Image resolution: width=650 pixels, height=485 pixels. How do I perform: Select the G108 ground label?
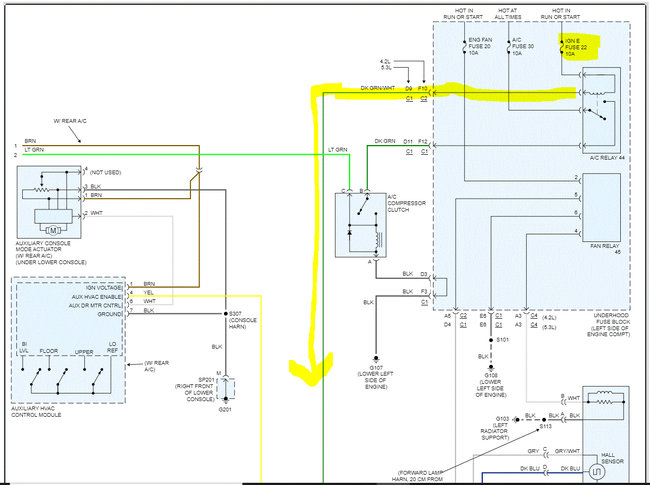coord(490,376)
